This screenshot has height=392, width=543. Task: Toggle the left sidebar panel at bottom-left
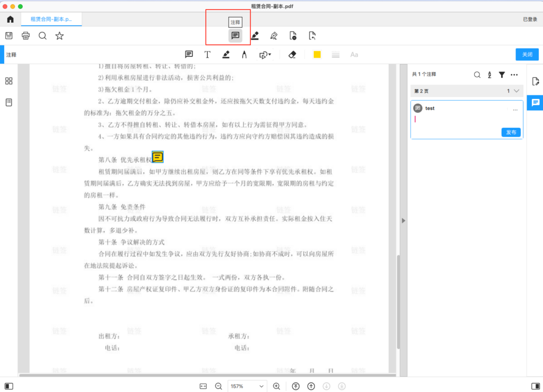pos(9,386)
